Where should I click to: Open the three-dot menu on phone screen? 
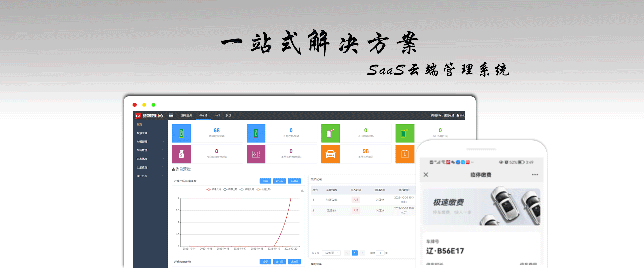pos(535,175)
